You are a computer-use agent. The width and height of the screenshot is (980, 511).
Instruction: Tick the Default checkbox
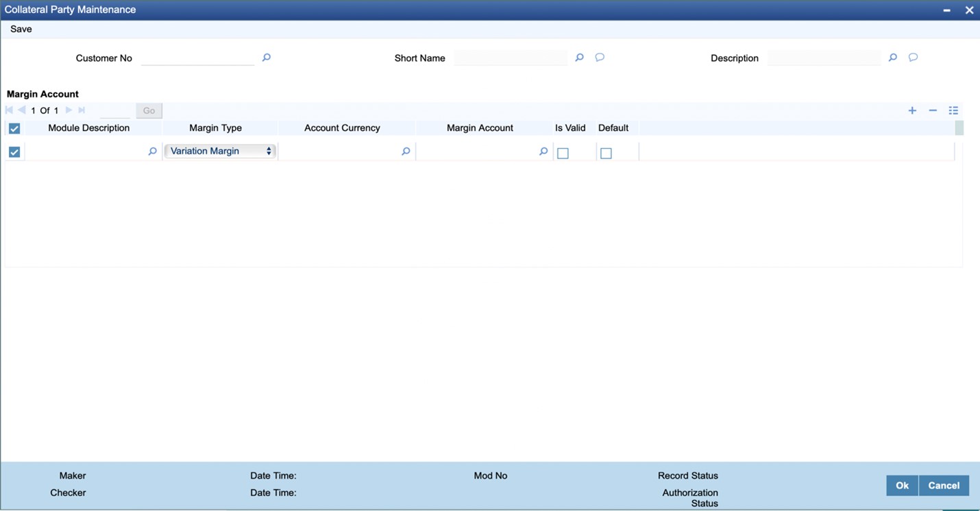[606, 154]
